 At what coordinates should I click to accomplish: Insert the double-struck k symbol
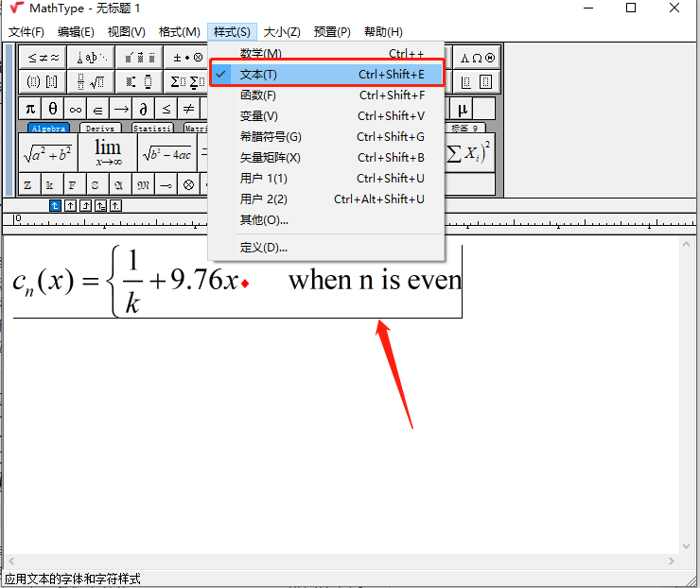pos(53,184)
